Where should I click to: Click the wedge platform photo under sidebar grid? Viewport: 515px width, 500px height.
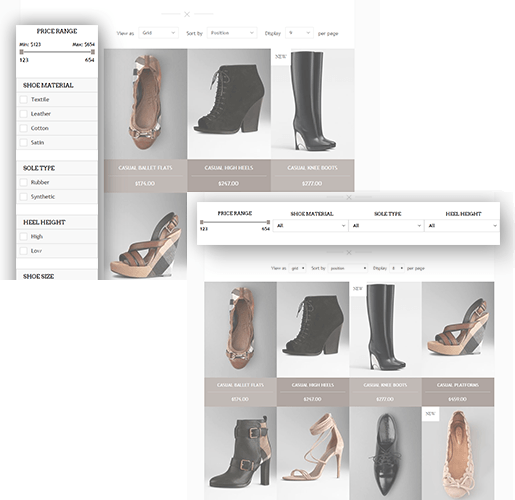coord(145,236)
